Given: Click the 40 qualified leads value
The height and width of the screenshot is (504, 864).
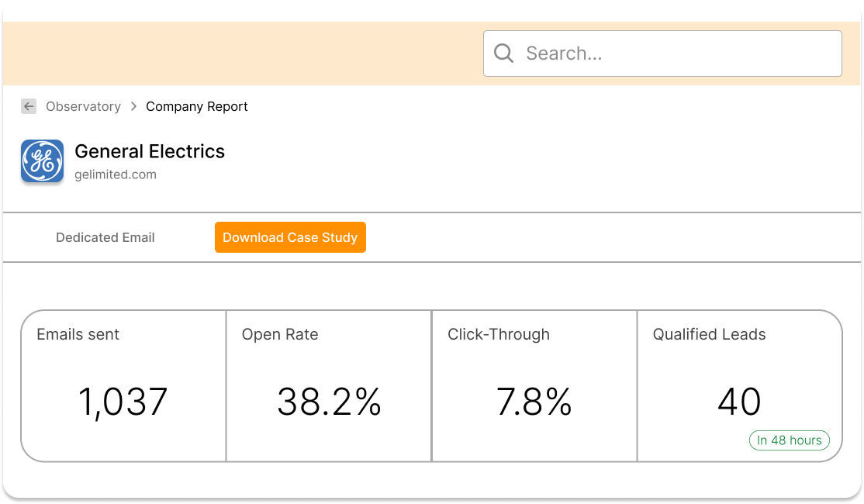Looking at the screenshot, I should [x=739, y=402].
